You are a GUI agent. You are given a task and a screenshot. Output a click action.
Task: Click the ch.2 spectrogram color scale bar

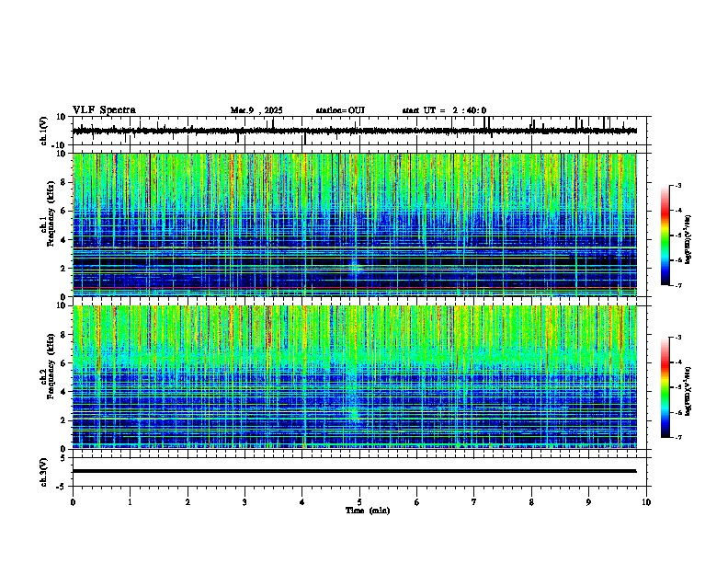pyautogui.click(x=665, y=387)
